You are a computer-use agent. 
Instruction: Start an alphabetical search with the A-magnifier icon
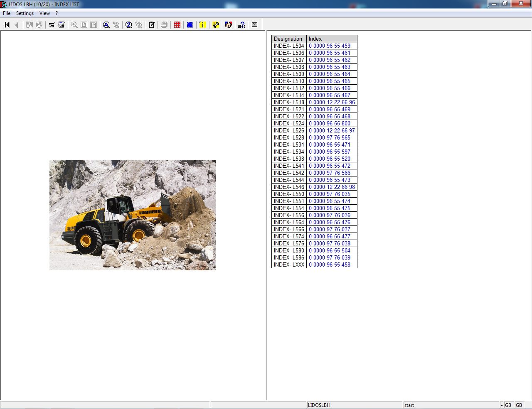pos(106,24)
